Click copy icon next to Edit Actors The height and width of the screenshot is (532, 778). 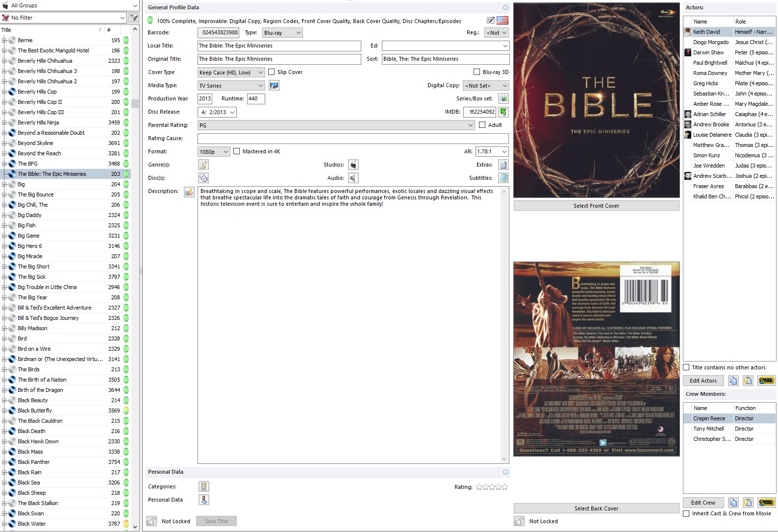coord(733,381)
